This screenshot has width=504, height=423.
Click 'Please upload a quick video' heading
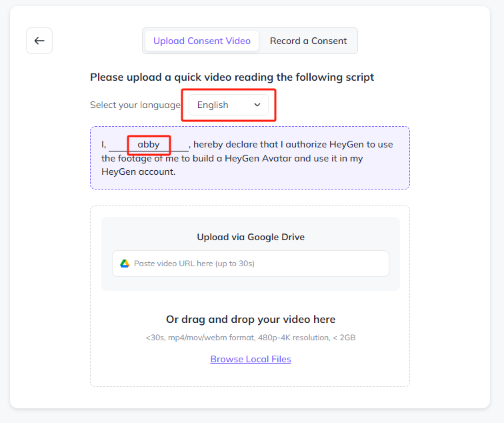pos(232,77)
